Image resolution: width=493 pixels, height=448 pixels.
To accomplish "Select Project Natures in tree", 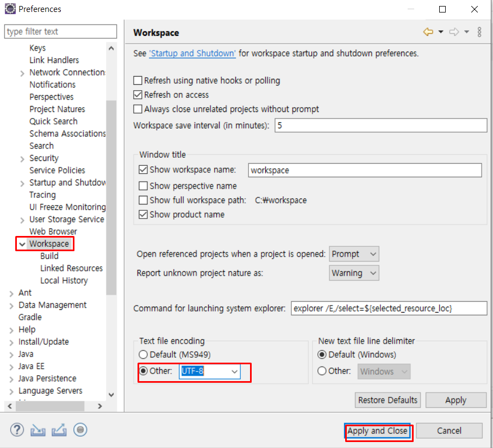I will point(57,109).
